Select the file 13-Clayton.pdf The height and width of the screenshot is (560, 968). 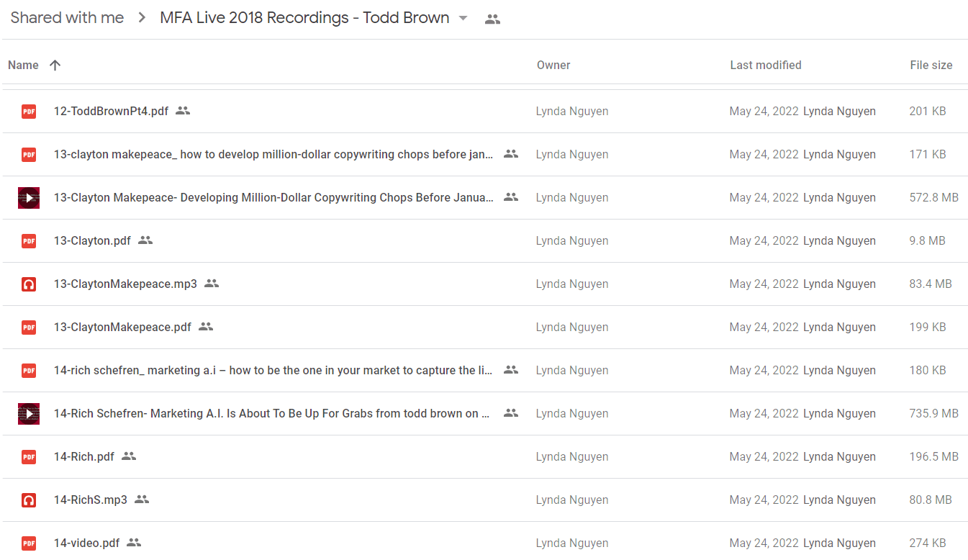92,241
